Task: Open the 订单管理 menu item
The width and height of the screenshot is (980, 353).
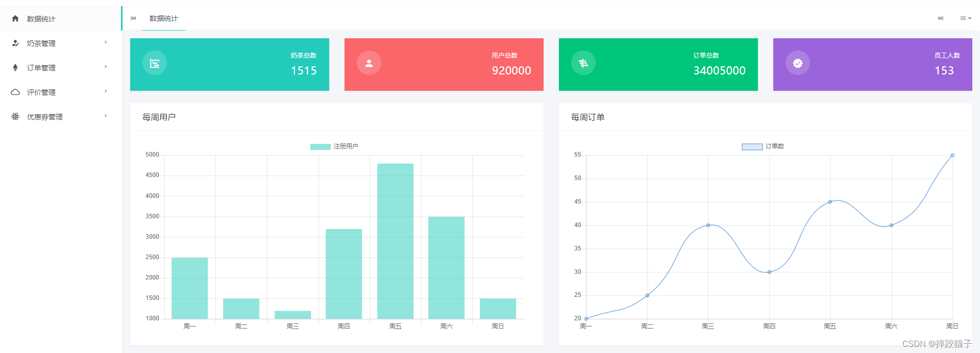Action: 61,67
